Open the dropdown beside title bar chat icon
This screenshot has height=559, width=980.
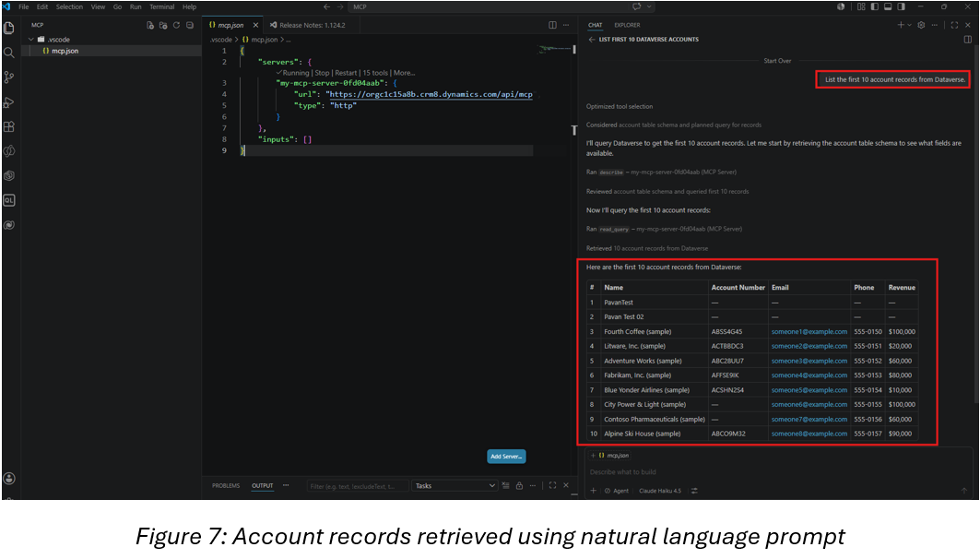[x=649, y=6]
